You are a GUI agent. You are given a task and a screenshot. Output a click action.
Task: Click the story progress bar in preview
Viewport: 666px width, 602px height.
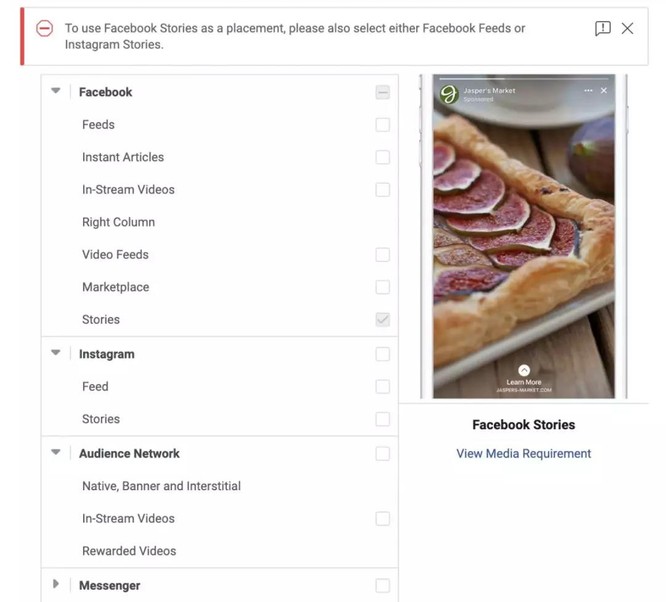pos(523,79)
